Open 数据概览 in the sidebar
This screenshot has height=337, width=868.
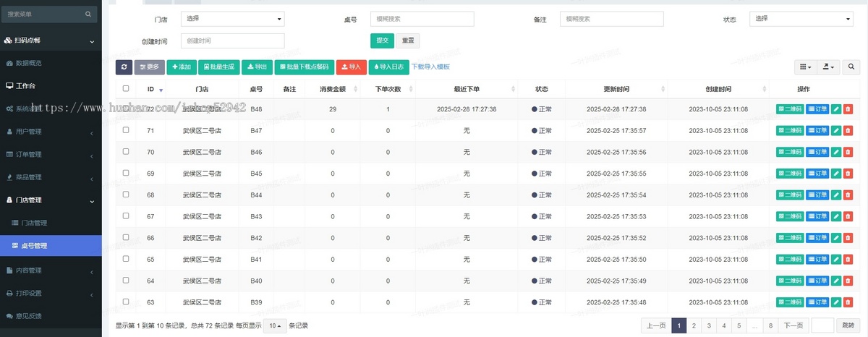pos(51,63)
